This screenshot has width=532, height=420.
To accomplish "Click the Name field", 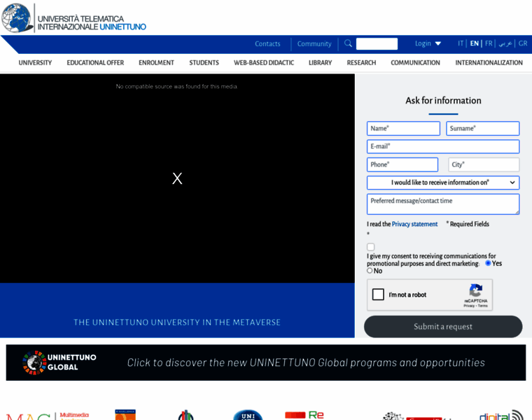I will 403,128.
